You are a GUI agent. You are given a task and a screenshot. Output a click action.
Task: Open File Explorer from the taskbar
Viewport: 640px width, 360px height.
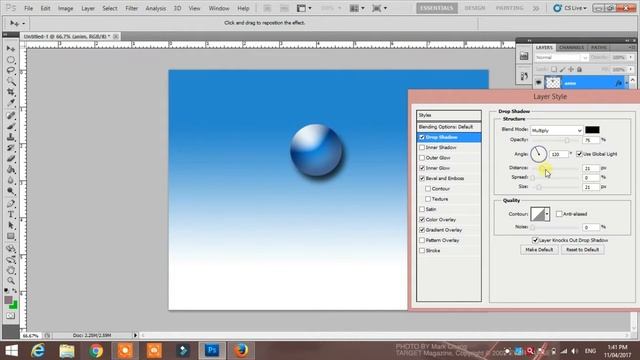67,351
